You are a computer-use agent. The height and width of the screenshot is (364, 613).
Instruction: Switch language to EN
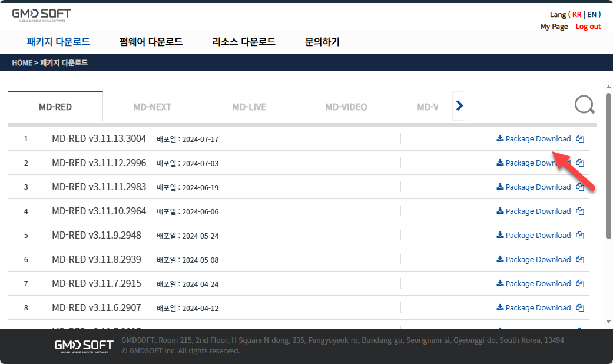point(592,15)
